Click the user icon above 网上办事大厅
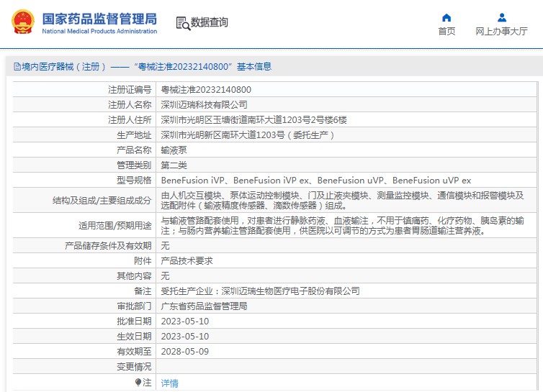 click(502, 17)
